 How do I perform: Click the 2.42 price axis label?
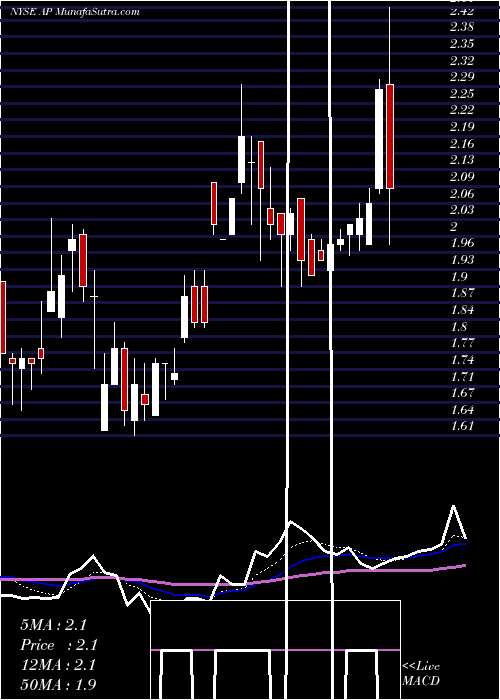coord(462,11)
